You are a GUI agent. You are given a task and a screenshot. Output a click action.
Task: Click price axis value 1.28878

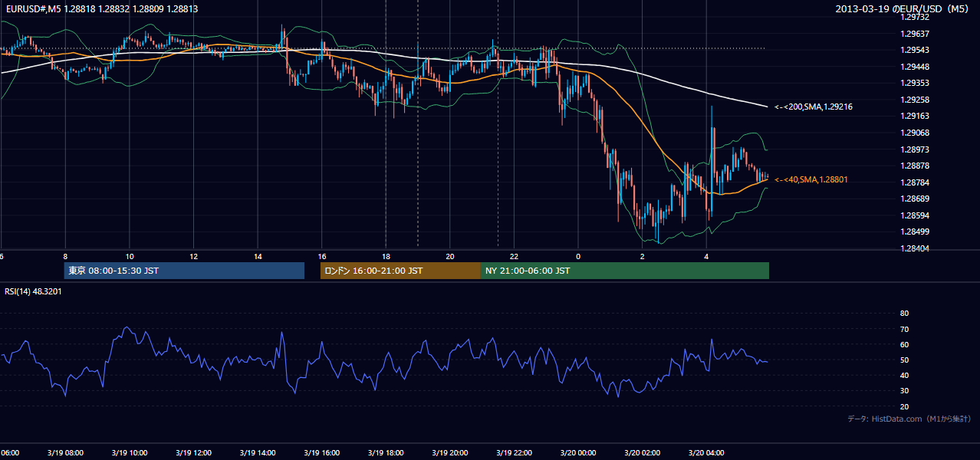(x=915, y=166)
